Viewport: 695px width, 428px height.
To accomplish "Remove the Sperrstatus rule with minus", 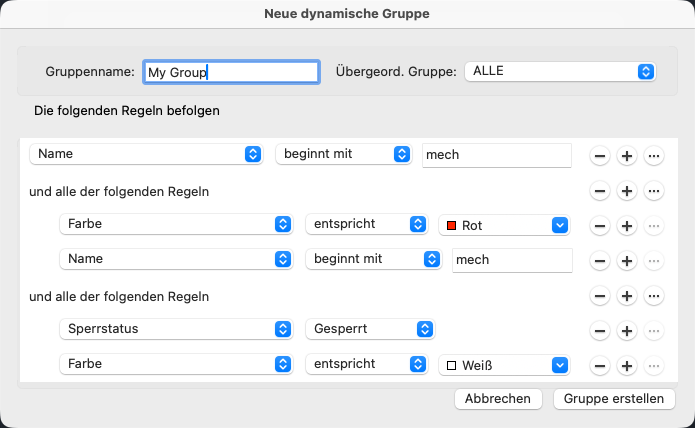I will (x=600, y=331).
